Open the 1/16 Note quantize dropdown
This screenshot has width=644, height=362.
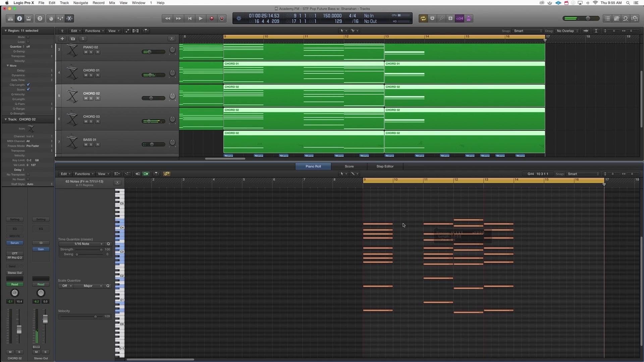(82, 244)
